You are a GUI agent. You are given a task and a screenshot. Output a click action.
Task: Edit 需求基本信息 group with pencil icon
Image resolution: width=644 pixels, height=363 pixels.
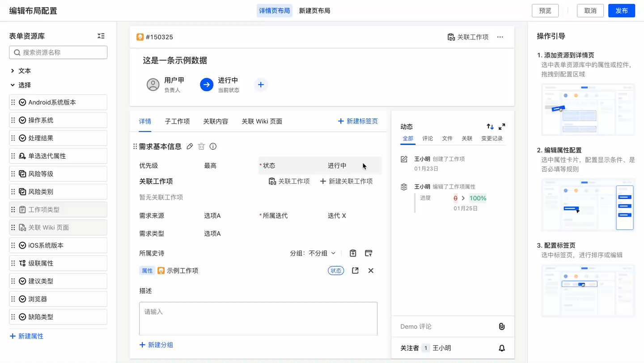click(x=190, y=146)
